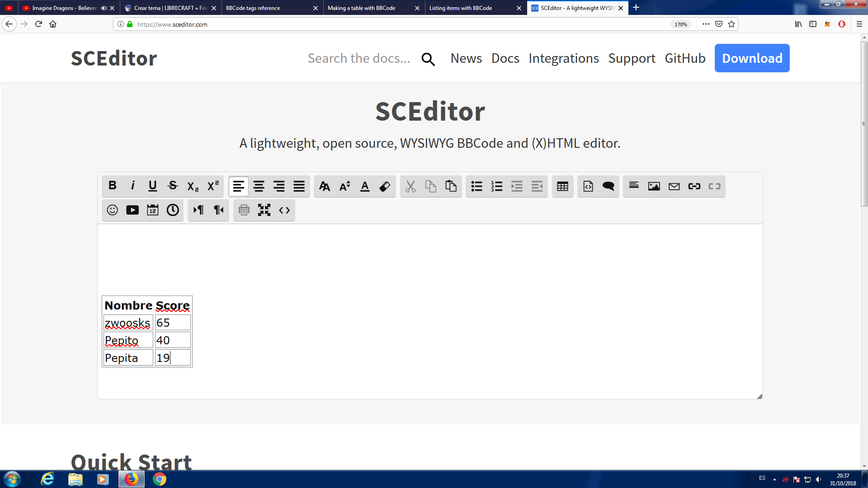This screenshot has height=488, width=868.
Task: Visit the GitHub link
Action: click(685, 58)
